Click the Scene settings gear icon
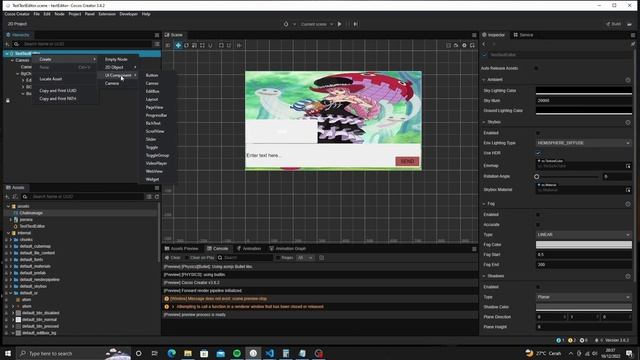Image resolution: width=640 pixels, height=360 pixels. [464, 45]
